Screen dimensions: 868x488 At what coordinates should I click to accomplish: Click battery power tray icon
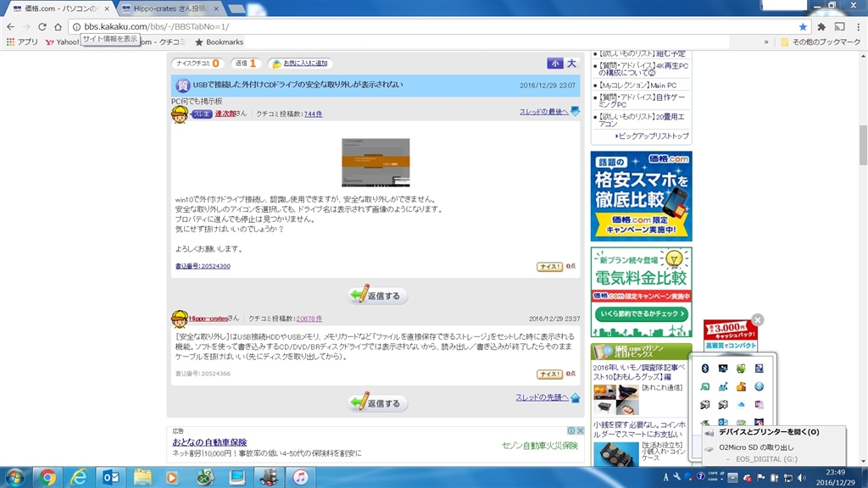775,478
